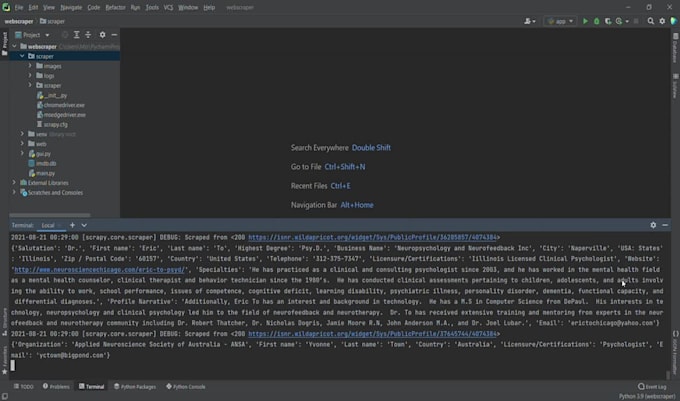
Task: Open the Problems tab
Action: [x=56, y=387]
